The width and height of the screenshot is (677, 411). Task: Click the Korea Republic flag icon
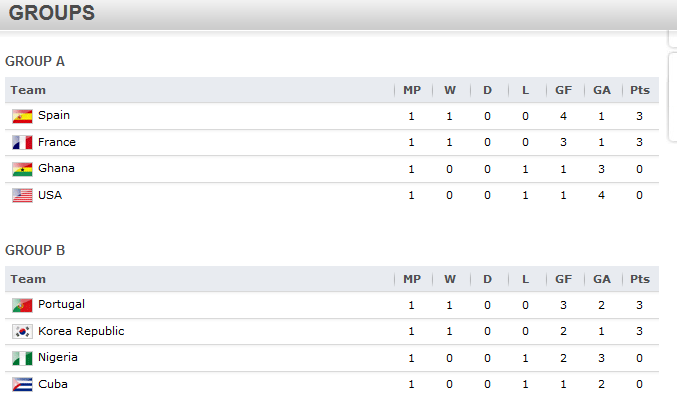[x=22, y=332]
